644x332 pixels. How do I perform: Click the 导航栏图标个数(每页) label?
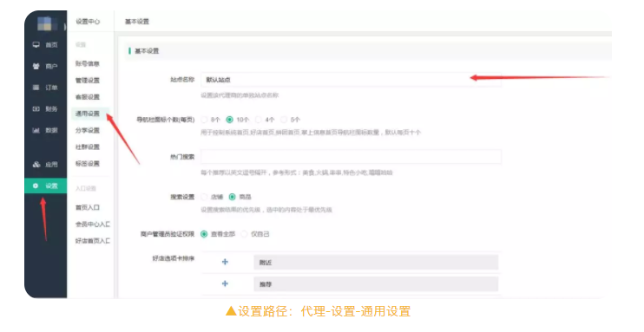166,120
